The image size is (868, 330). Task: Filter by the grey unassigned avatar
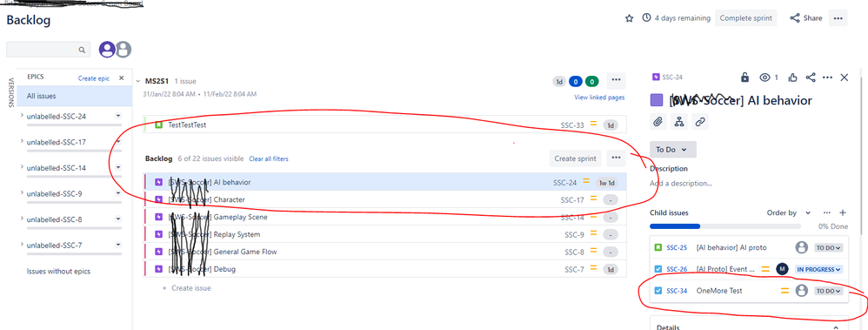click(124, 50)
